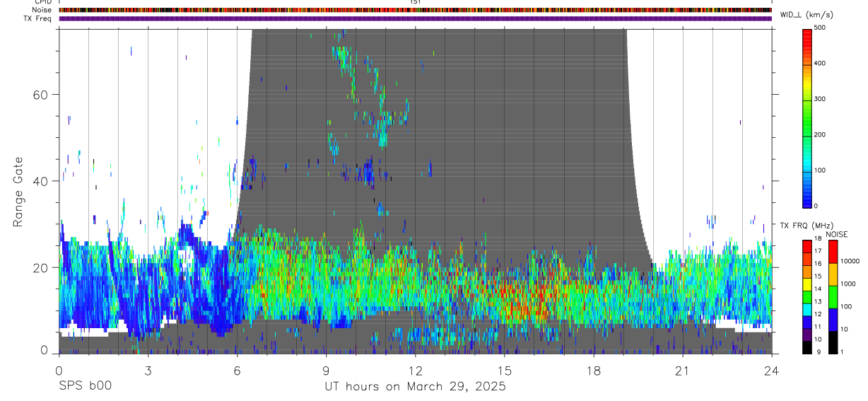Click the 'UT hours on March 29, 2025' label
868x401 pixels.
pos(415,387)
